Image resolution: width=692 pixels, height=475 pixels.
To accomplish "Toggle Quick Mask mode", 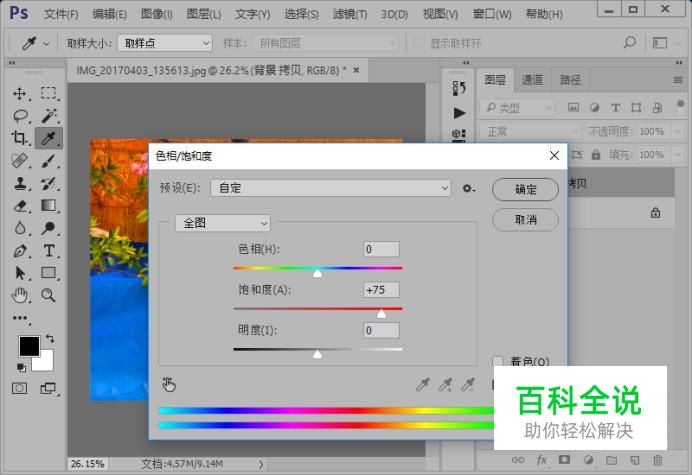I will 19,388.
